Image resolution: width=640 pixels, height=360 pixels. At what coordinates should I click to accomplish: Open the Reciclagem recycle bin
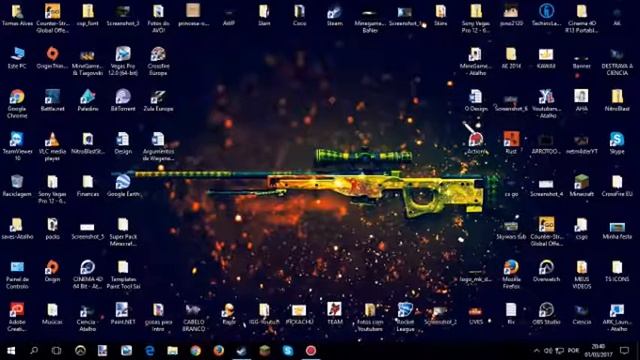[x=17, y=186]
